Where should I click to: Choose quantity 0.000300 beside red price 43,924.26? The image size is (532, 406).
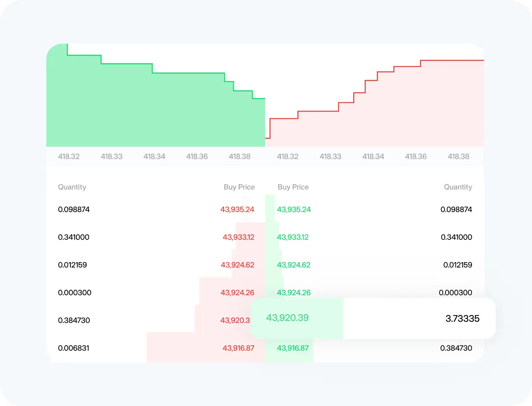tap(75, 292)
